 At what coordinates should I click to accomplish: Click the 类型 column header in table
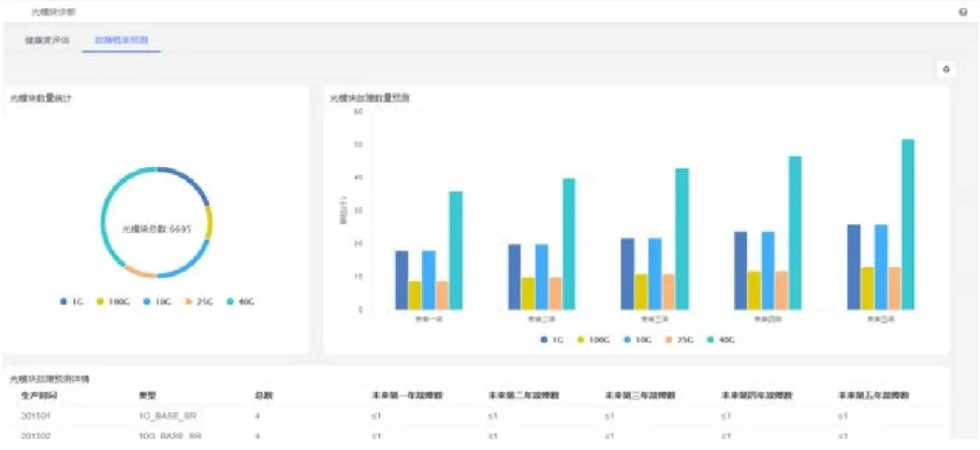[146, 396]
